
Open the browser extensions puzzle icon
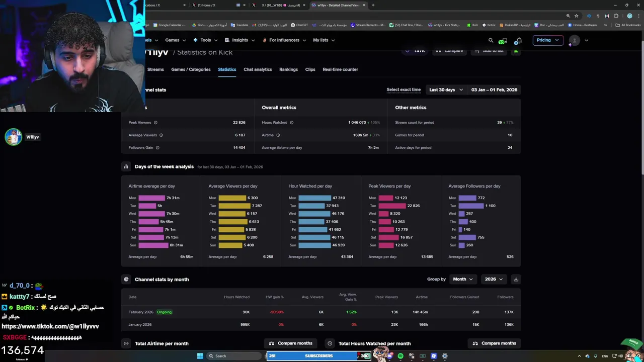(x=616, y=16)
